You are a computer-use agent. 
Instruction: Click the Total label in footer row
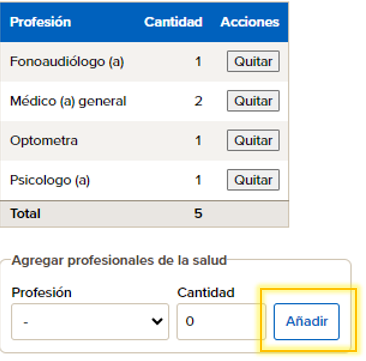pyautogui.click(x=25, y=214)
